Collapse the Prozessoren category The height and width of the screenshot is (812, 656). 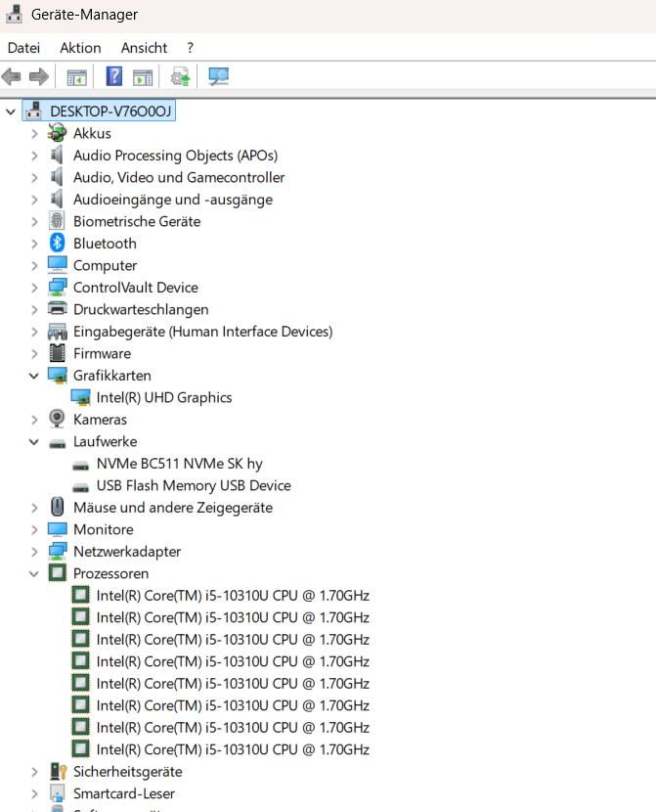[x=34, y=574]
